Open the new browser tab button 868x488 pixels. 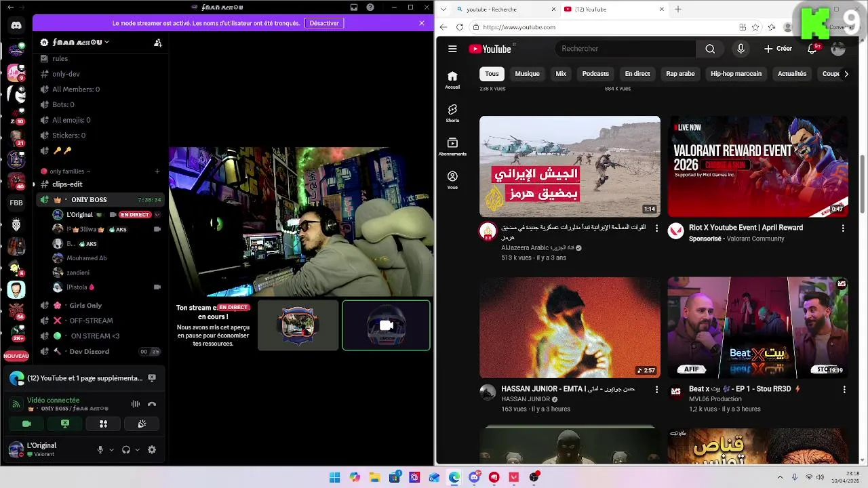click(678, 9)
